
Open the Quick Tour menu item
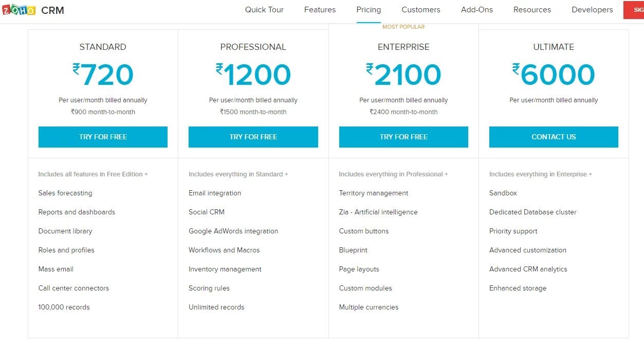[x=264, y=10]
